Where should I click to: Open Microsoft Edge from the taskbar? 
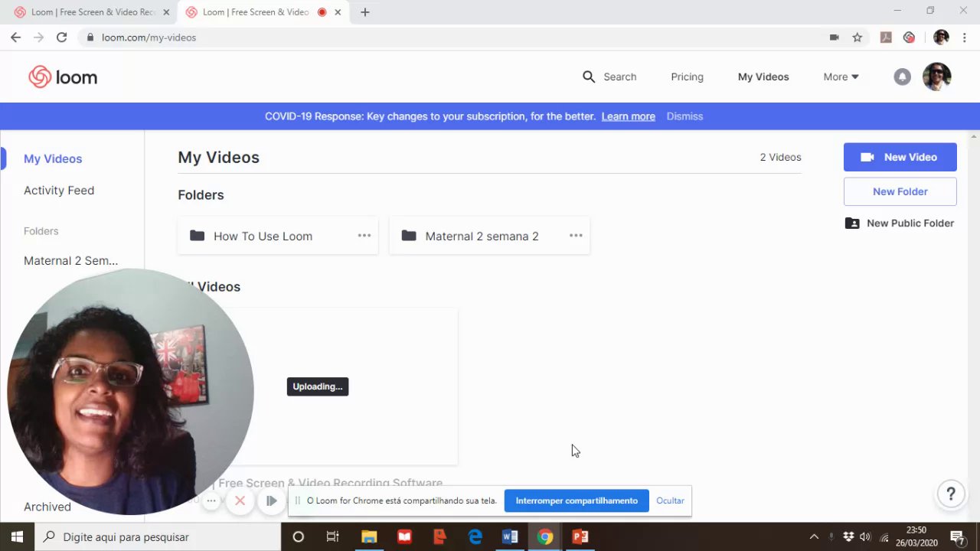(475, 536)
